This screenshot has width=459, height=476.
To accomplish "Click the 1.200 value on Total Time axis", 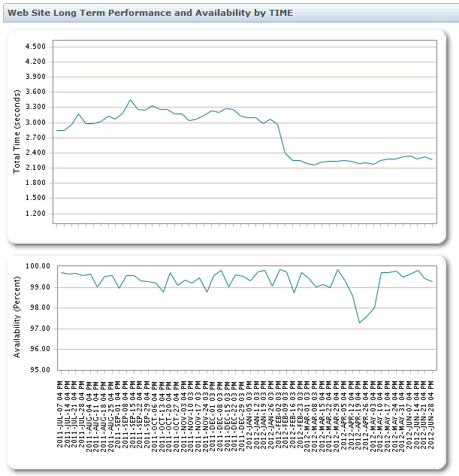I will (x=35, y=214).
